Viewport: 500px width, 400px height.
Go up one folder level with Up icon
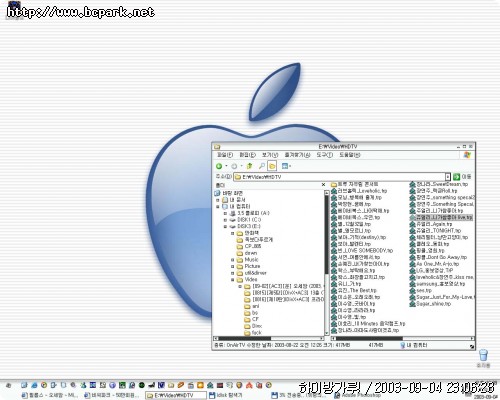(249, 166)
